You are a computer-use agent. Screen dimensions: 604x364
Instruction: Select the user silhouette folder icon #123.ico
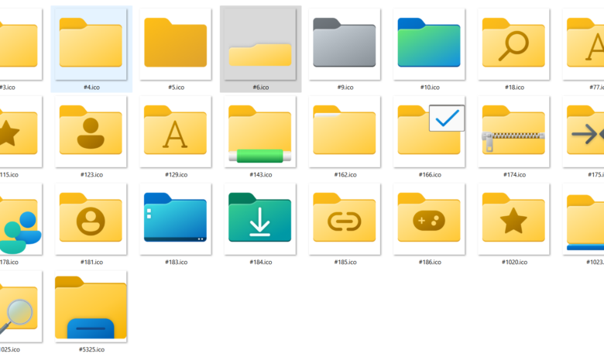tap(91, 132)
